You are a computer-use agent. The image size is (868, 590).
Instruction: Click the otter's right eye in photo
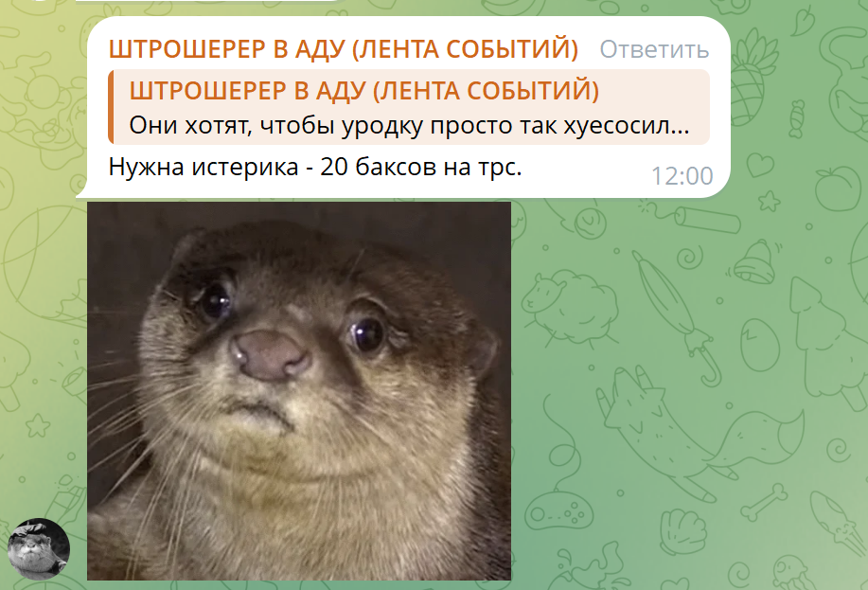(x=366, y=334)
